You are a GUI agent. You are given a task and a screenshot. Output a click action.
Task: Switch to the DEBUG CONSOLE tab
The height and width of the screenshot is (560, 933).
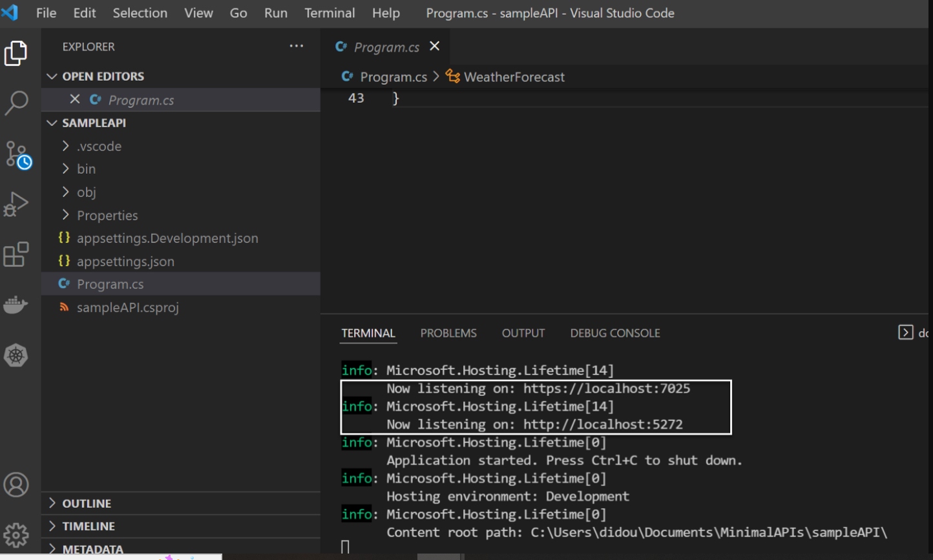click(614, 333)
